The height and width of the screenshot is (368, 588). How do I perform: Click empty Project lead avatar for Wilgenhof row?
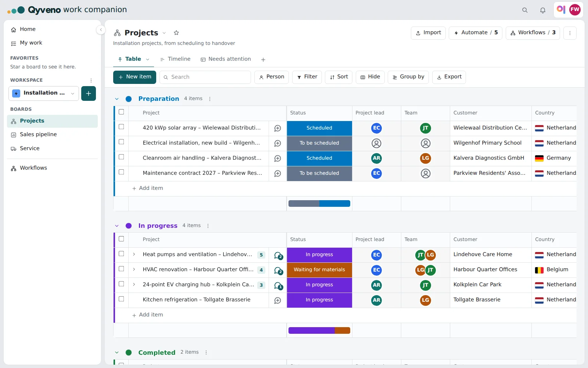[x=376, y=143]
